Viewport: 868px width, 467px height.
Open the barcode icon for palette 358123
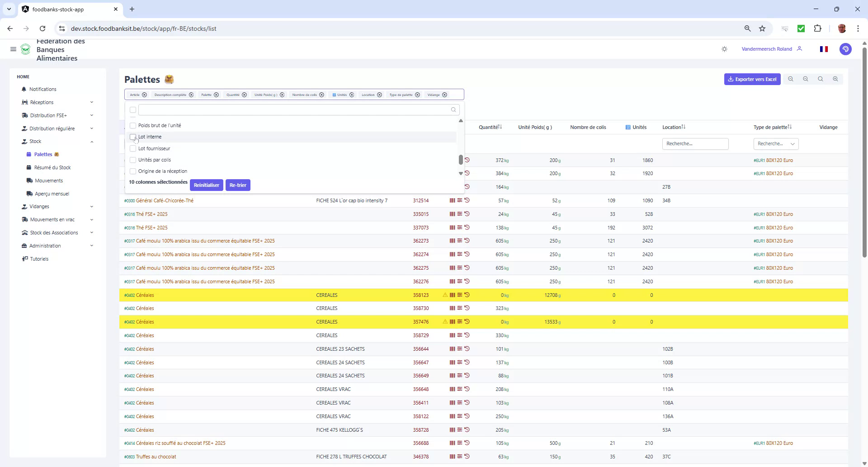point(452,295)
